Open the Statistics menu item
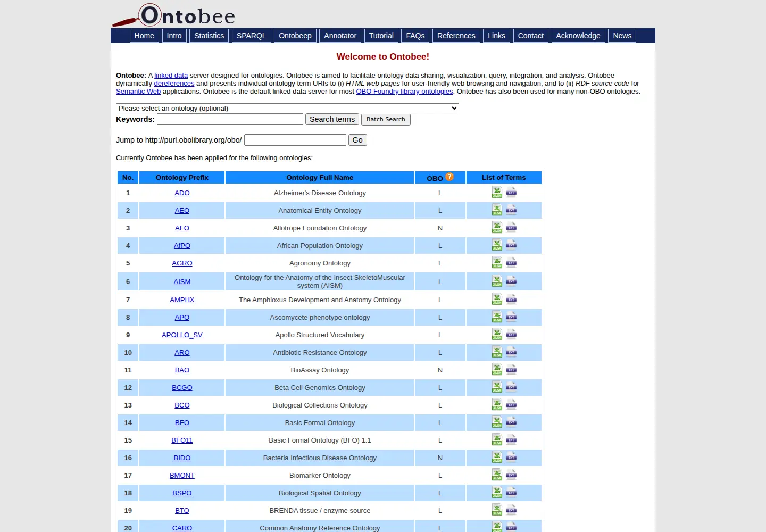766x532 pixels. pos(209,36)
